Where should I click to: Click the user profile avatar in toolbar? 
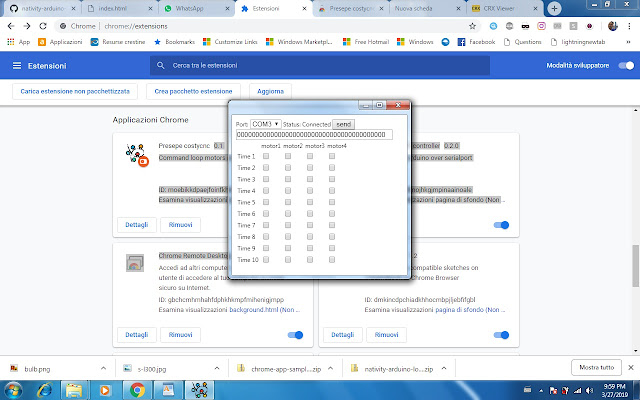click(x=613, y=26)
